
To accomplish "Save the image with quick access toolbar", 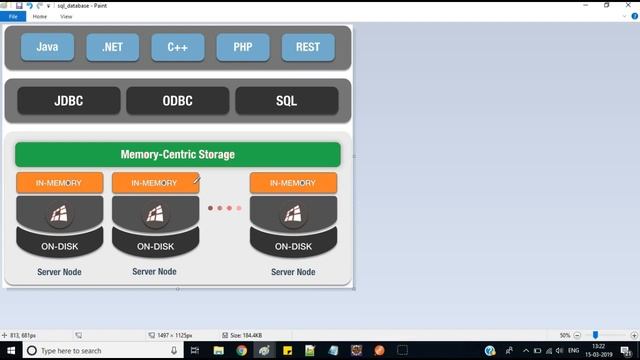I will click(x=19, y=6).
